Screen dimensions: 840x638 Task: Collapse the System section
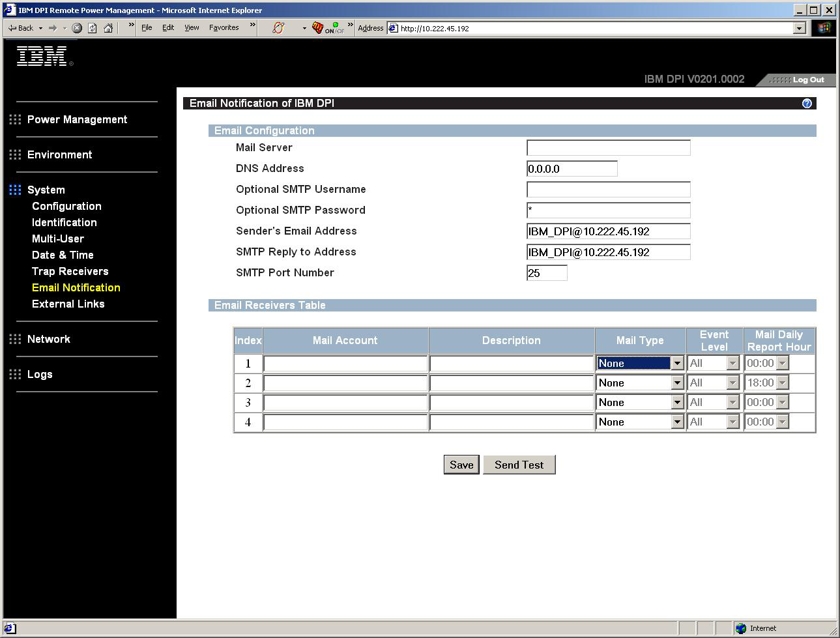tap(46, 190)
